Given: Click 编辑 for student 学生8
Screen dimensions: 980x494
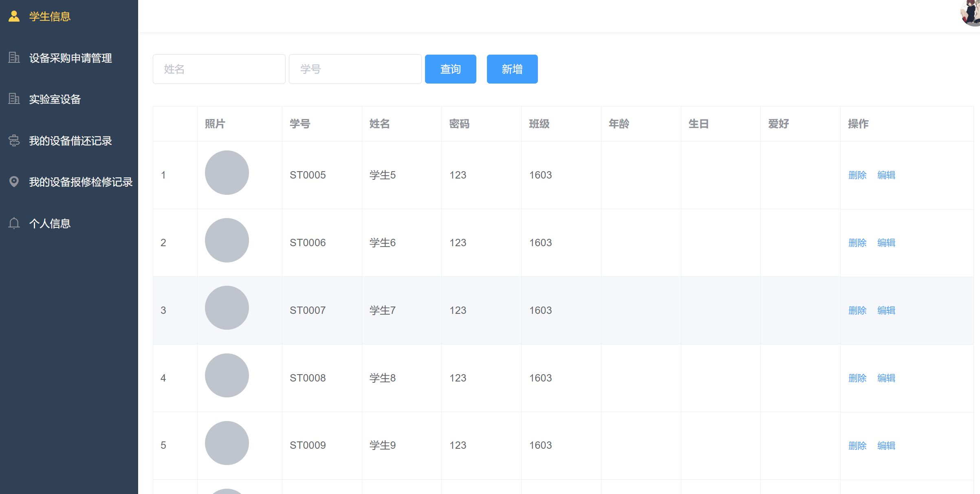Looking at the screenshot, I should click(x=886, y=378).
